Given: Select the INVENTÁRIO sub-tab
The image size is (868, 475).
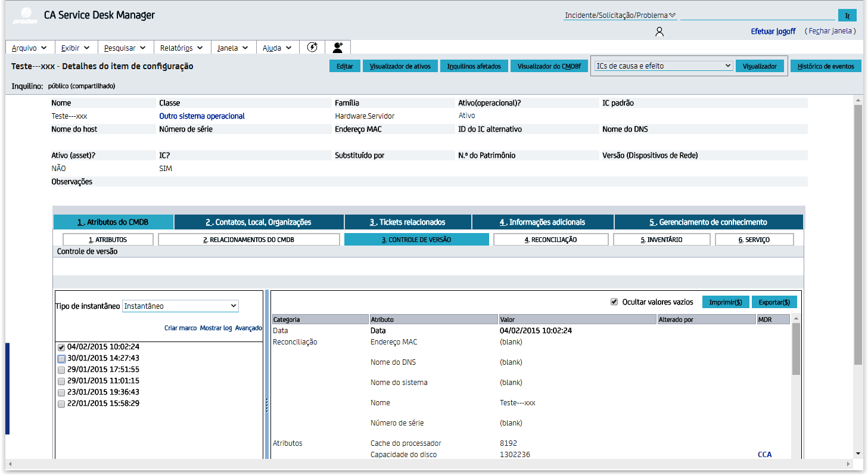Looking at the screenshot, I should pos(662,240).
